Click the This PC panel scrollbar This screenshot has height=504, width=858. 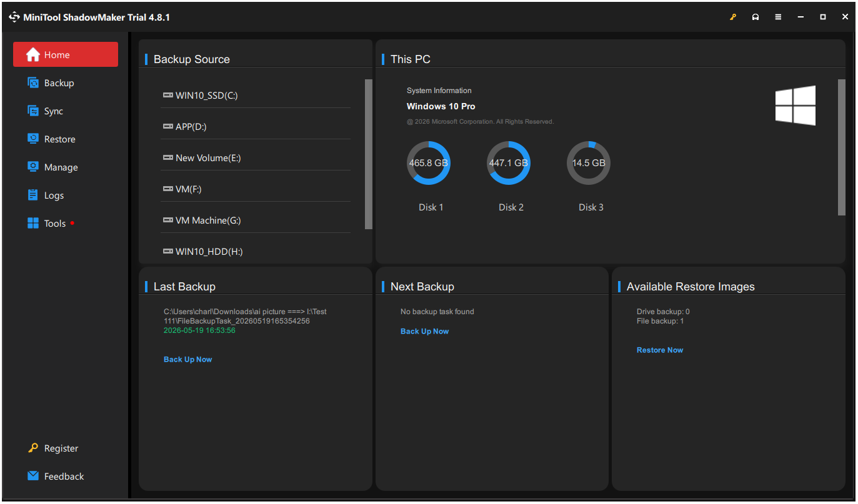[x=842, y=147]
